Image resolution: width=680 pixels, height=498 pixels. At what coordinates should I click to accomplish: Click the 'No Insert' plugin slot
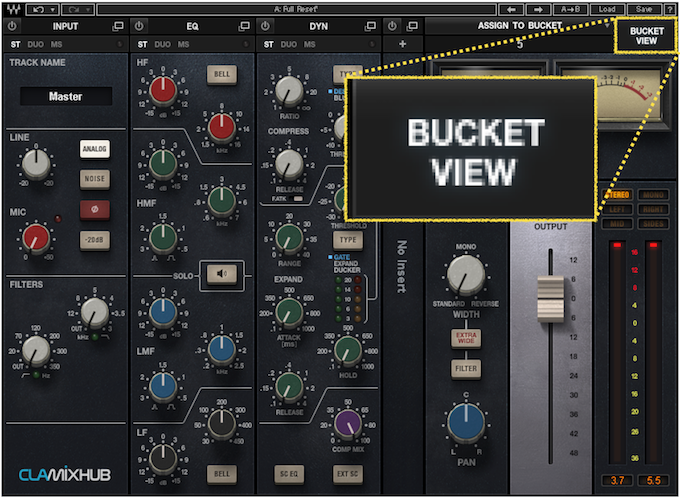[x=402, y=266]
